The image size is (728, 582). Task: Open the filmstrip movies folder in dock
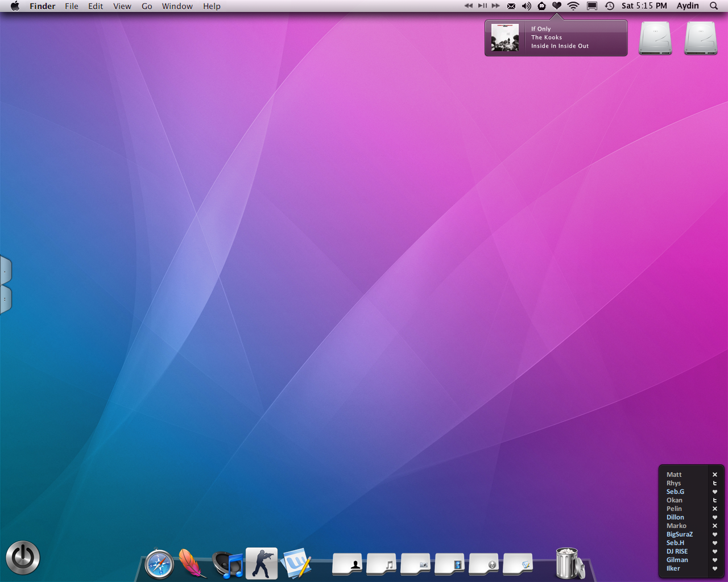[x=449, y=564]
